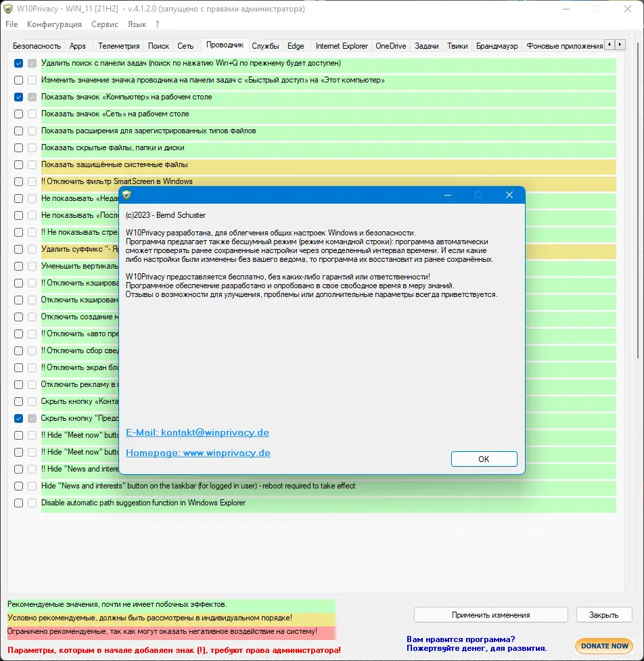Check the second gray box on 'Показать значок «Сеть»' row
Image resolution: width=644 pixels, height=661 pixels.
tap(32, 114)
